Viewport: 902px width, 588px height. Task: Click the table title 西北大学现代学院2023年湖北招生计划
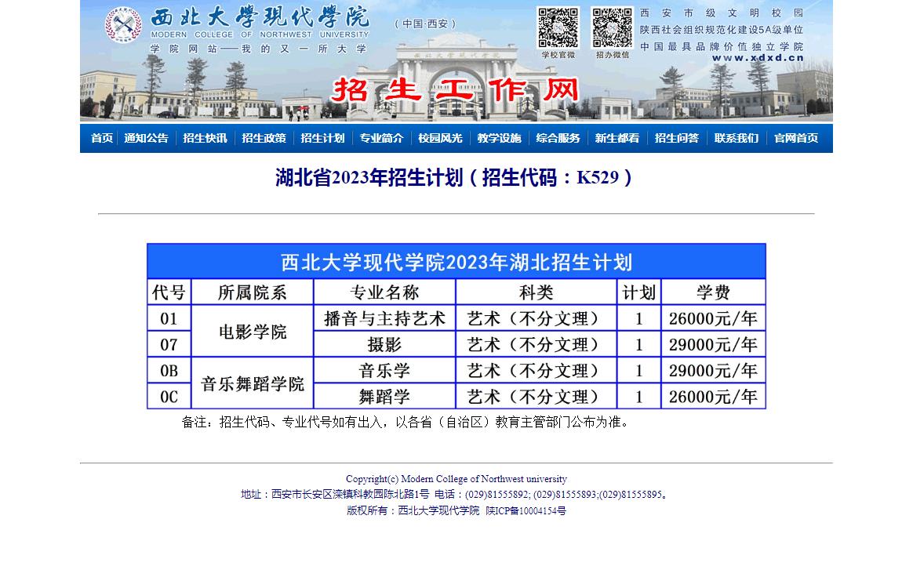pos(456,262)
